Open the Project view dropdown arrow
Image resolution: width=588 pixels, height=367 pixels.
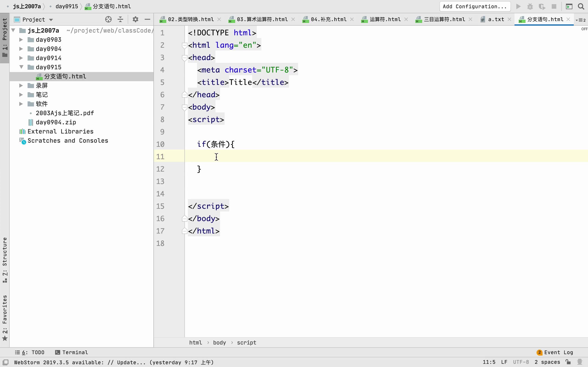(x=51, y=20)
